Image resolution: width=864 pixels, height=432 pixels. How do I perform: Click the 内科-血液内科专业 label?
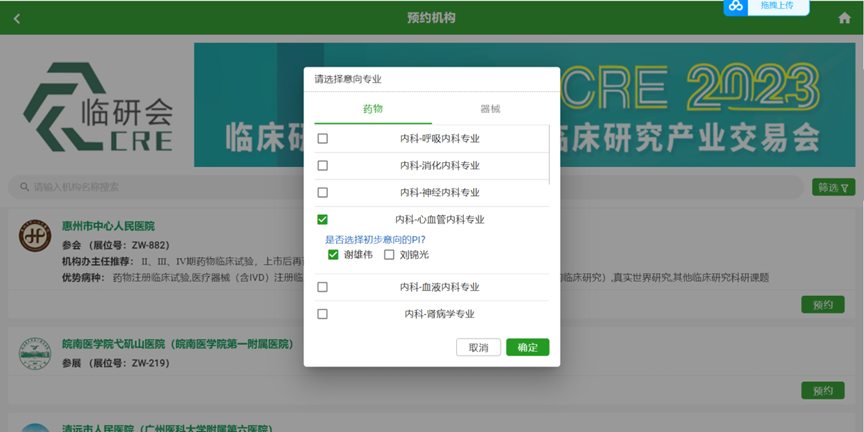[440, 287]
